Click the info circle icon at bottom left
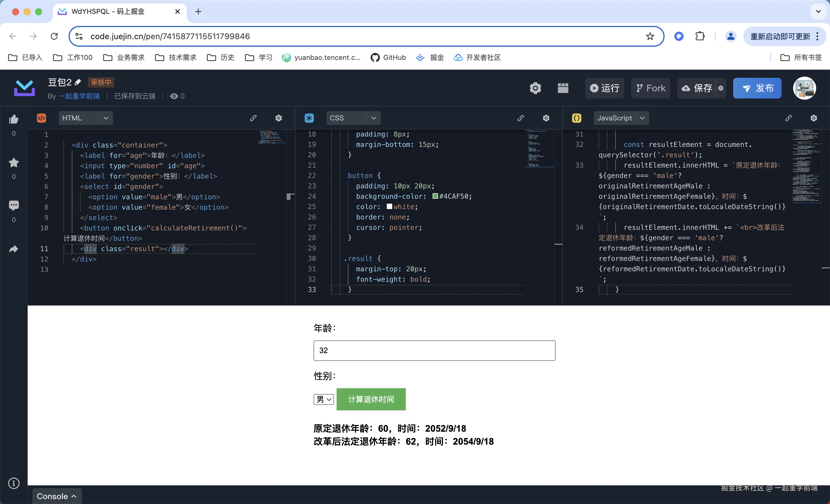 point(14,483)
